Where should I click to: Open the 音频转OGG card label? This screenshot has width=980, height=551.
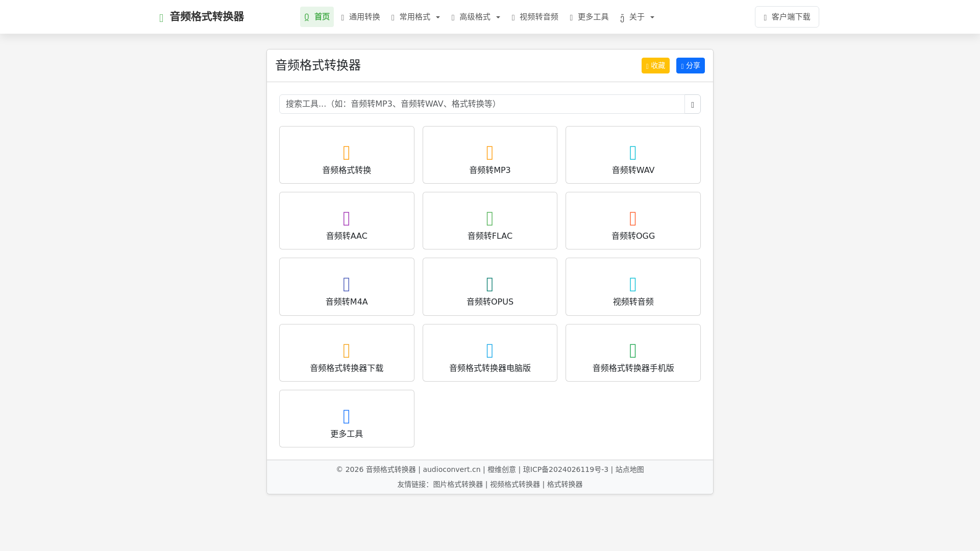click(x=633, y=236)
